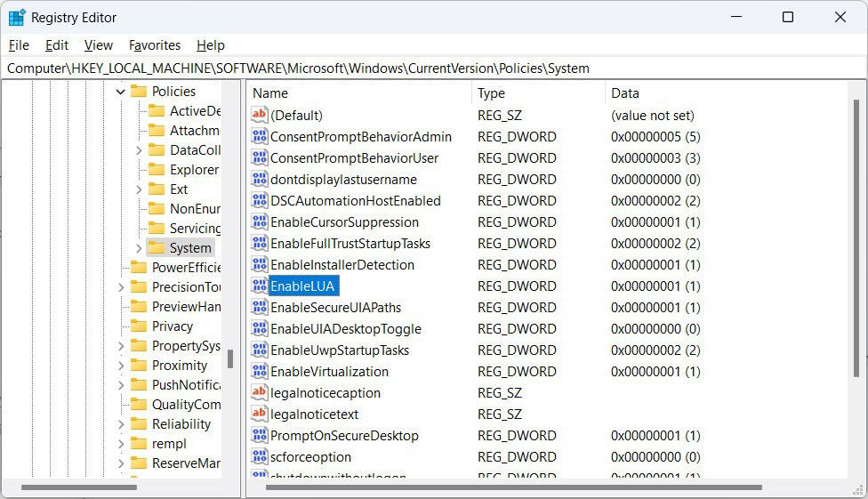
Task: Click REG_SZ type of legalnoticecaption row
Action: 500,392
